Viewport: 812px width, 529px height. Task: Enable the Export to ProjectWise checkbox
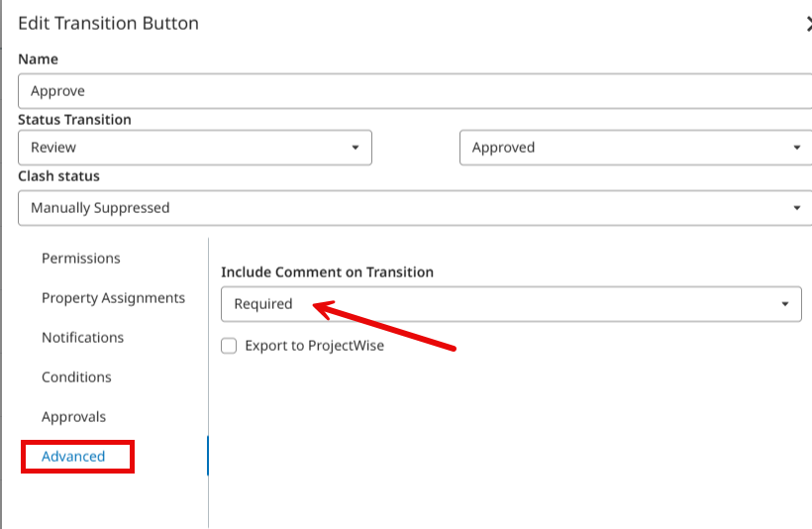229,346
